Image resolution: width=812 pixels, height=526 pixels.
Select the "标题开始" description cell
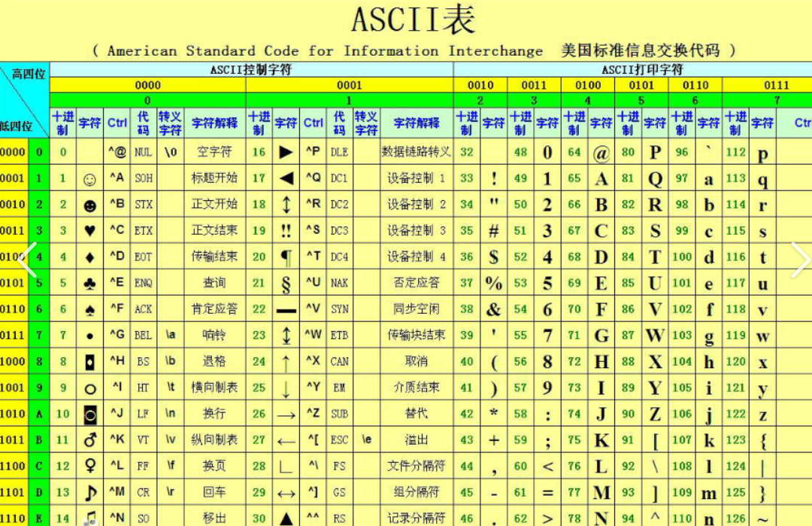coord(214,178)
